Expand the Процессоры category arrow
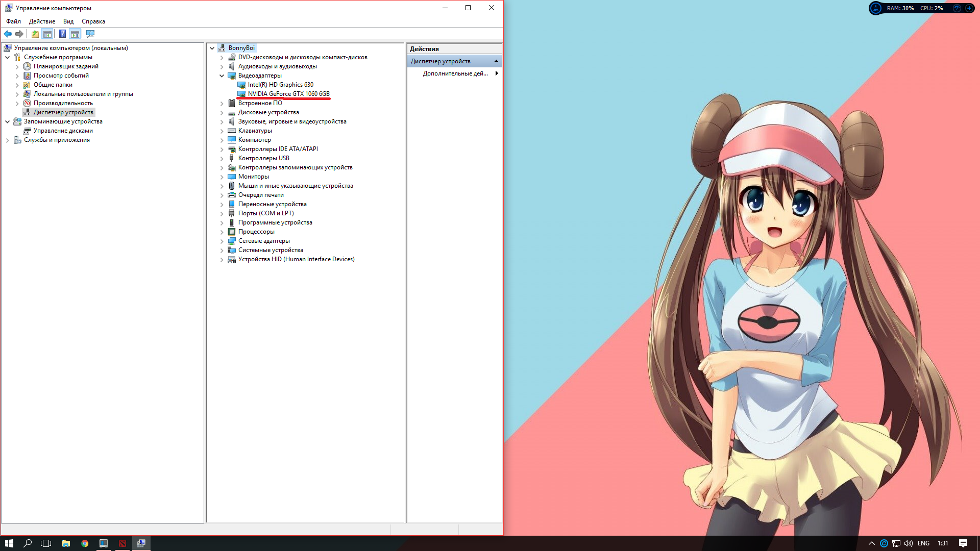The width and height of the screenshot is (980, 551). (x=222, y=232)
